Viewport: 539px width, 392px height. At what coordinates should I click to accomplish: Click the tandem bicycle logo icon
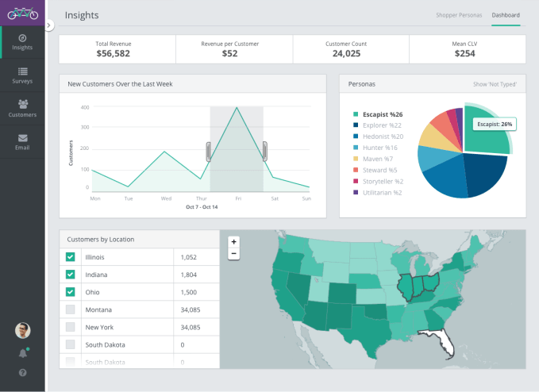coord(22,13)
